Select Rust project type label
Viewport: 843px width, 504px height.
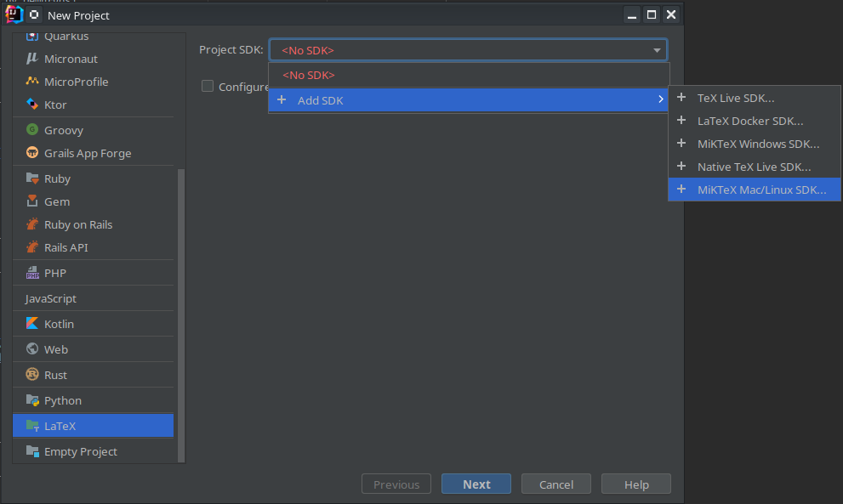[55, 375]
